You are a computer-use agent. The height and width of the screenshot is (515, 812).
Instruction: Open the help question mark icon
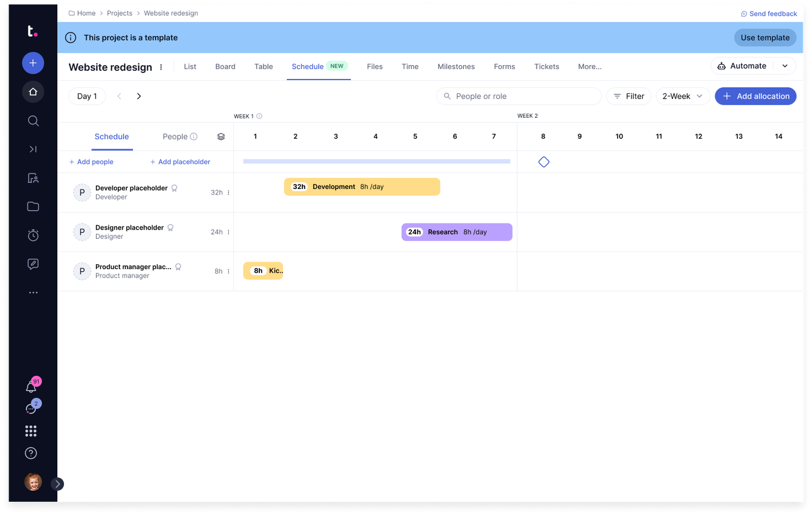[x=31, y=453]
